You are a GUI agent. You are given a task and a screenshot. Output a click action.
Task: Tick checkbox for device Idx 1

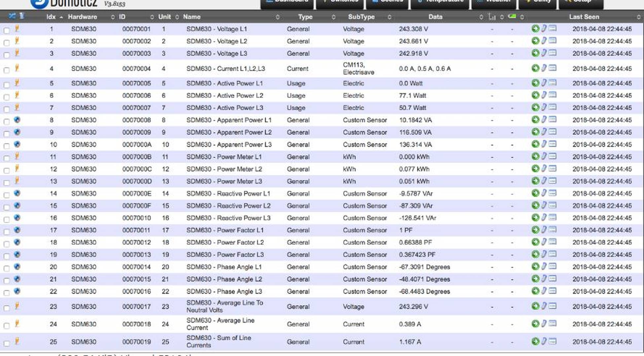click(7, 31)
